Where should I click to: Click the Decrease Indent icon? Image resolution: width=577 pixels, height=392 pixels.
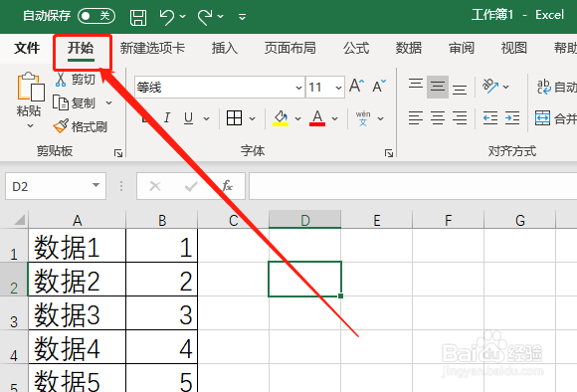[490, 118]
